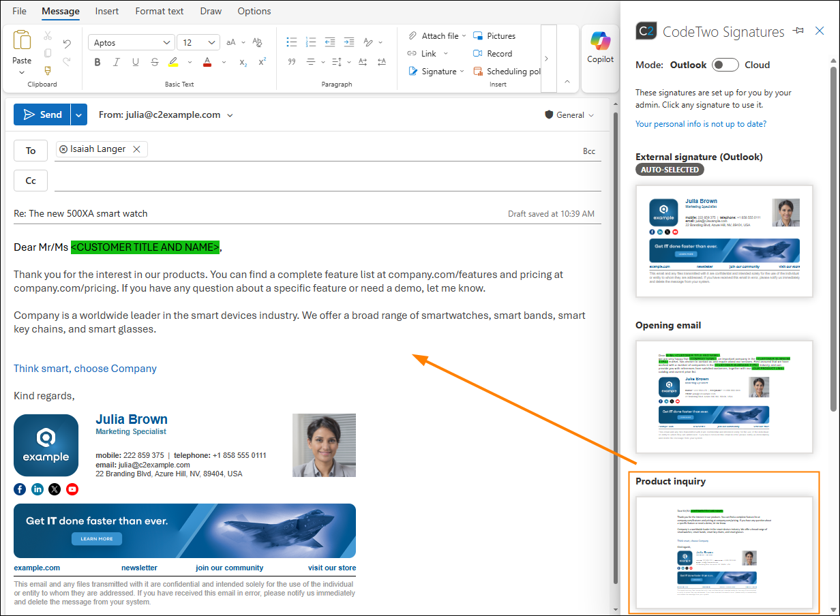Click YouTube icon in email signature
This screenshot has height=616, width=840.
tap(72, 489)
